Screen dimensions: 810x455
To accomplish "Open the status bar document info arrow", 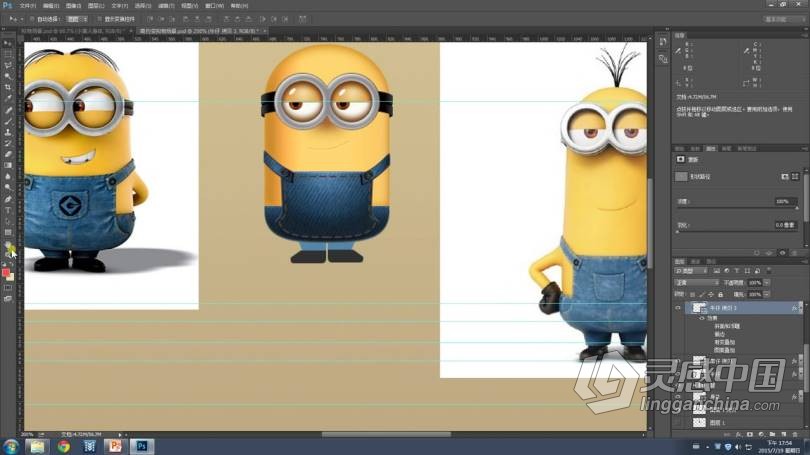I will (x=120, y=435).
